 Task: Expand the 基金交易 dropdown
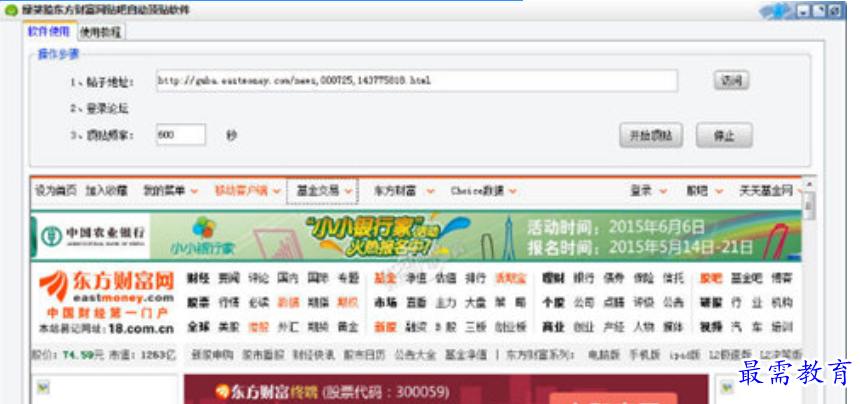(x=323, y=191)
